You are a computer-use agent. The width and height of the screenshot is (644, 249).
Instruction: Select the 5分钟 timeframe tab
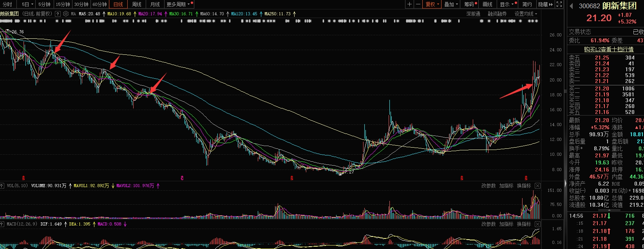(44, 4)
